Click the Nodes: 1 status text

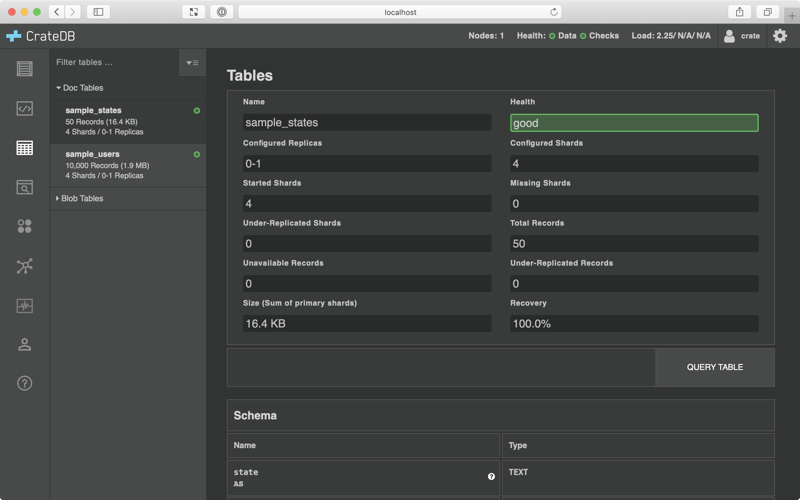coord(486,36)
